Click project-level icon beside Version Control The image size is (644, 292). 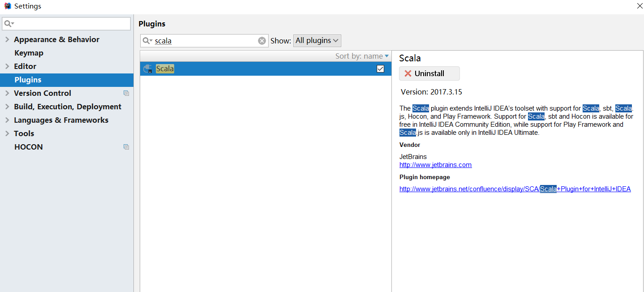(x=126, y=93)
